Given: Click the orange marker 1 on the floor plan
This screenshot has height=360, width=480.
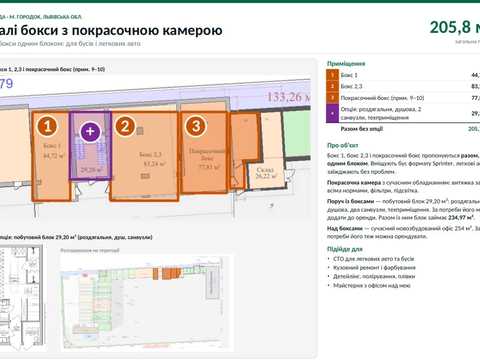Looking at the screenshot, I should [47, 126].
